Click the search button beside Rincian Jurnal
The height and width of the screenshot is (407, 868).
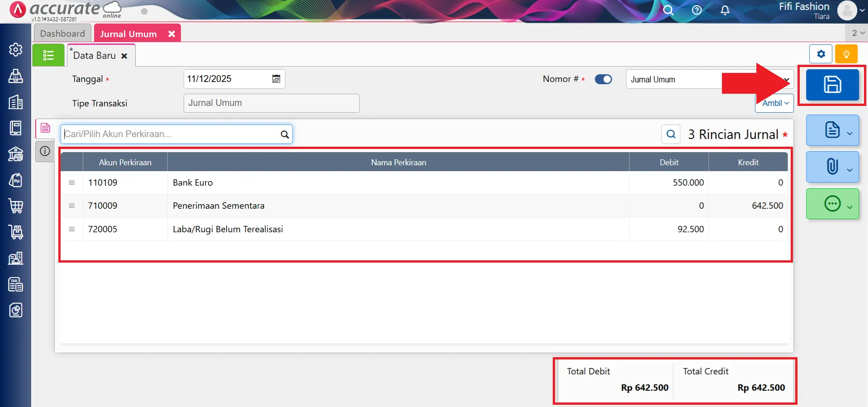coord(671,134)
